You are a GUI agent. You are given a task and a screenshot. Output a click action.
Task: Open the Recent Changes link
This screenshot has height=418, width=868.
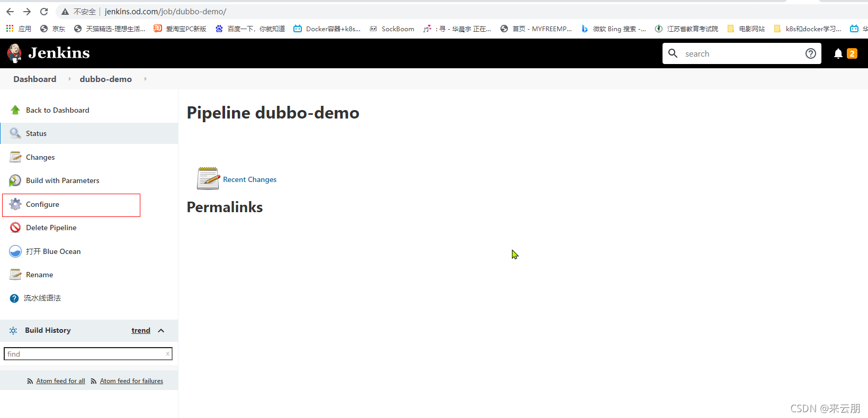click(249, 179)
